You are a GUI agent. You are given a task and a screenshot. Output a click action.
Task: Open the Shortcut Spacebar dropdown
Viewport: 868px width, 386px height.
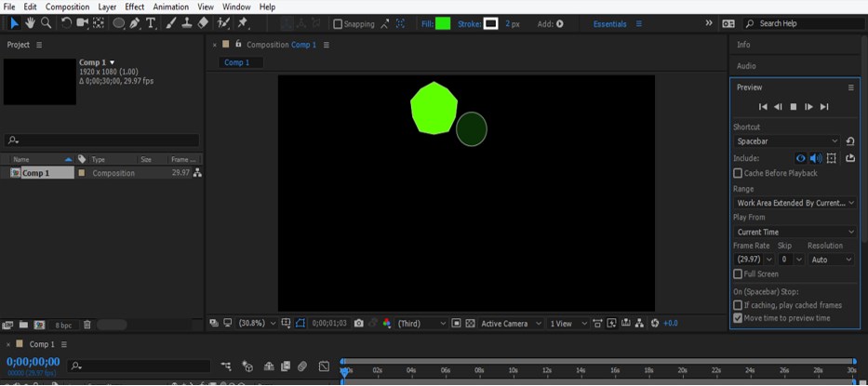coord(787,141)
